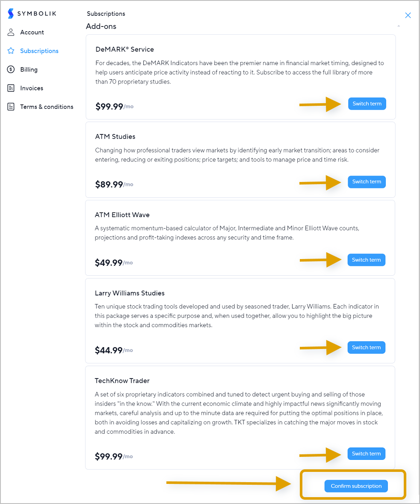The width and height of the screenshot is (420, 504).
Task: Switch term for Larry Williams Studies
Action: 367,347
